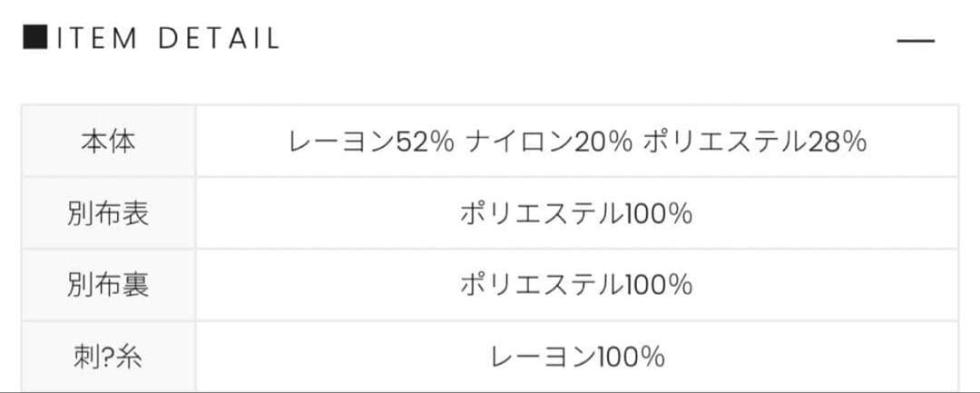Select the 刺?糸 row label cell

108,356
